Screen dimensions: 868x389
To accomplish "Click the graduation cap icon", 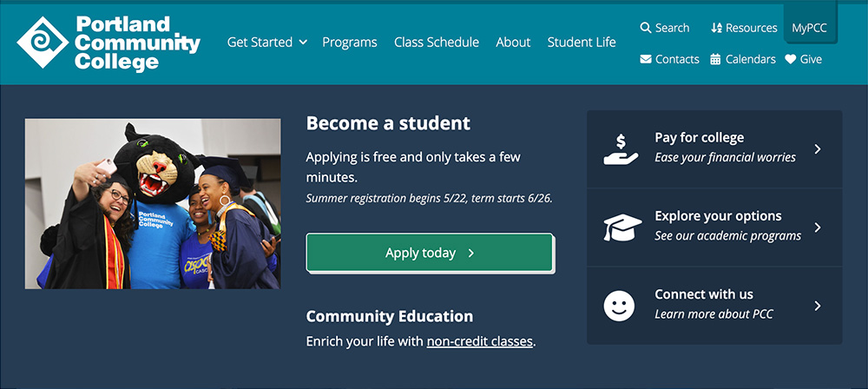I will point(621,227).
